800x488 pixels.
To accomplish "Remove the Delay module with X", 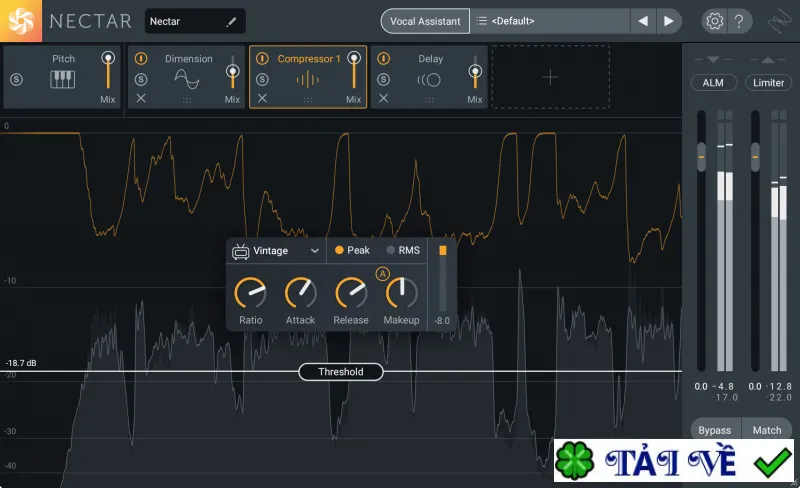I will [x=384, y=98].
